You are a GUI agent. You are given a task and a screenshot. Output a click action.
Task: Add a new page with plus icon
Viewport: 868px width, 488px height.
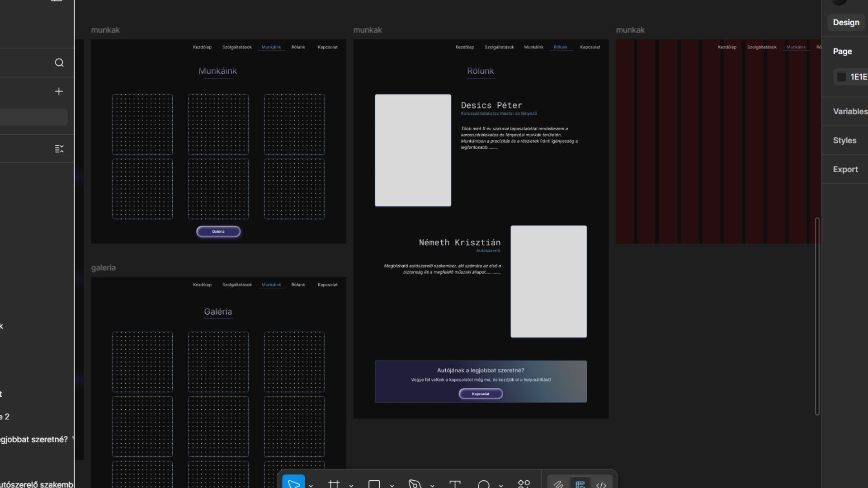coord(59,91)
